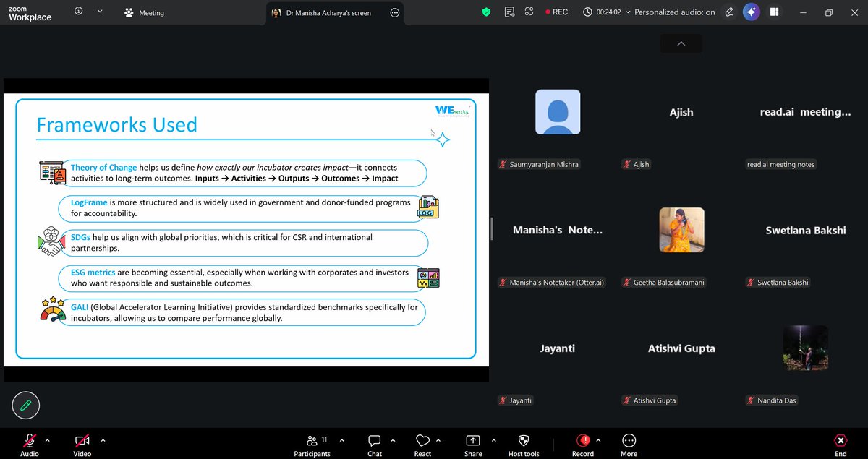This screenshot has height=459, width=868.
Task: Expand the Video options chevron
Action: (102, 439)
